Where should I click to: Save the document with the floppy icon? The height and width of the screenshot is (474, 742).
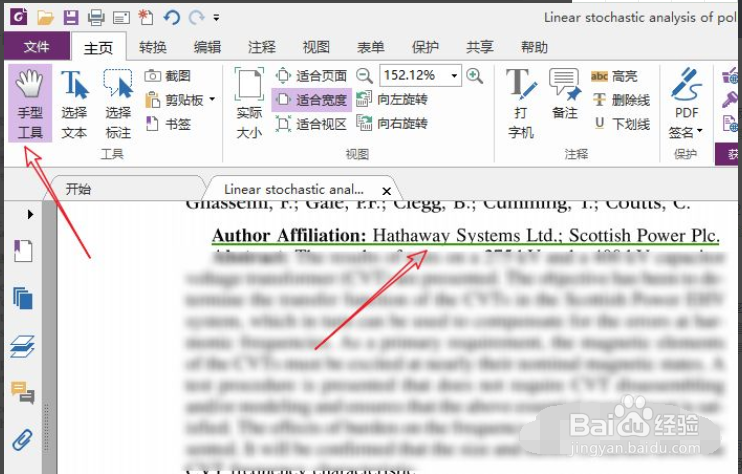coord(71,18)
